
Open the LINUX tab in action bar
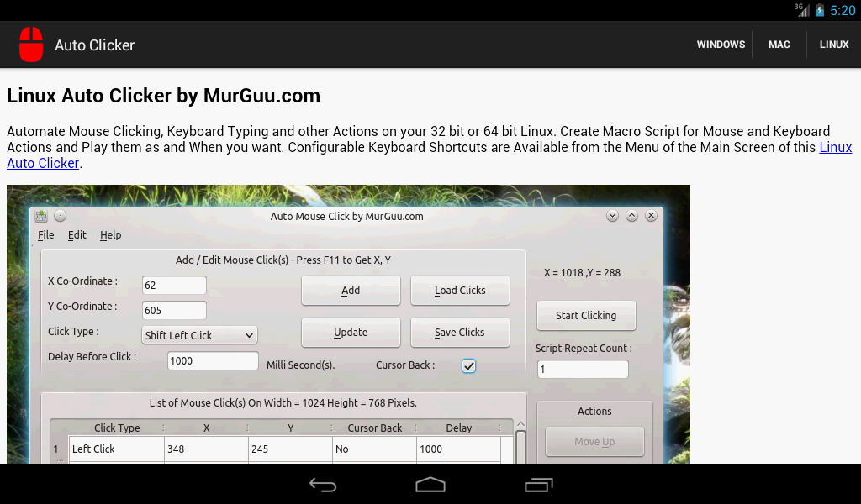click(x=833, y=45)
